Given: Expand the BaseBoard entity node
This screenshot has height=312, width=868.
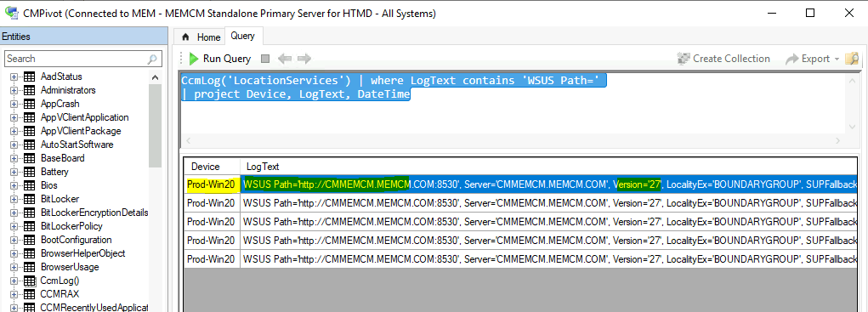Looking at the screenshot, I should click(14, 158).
